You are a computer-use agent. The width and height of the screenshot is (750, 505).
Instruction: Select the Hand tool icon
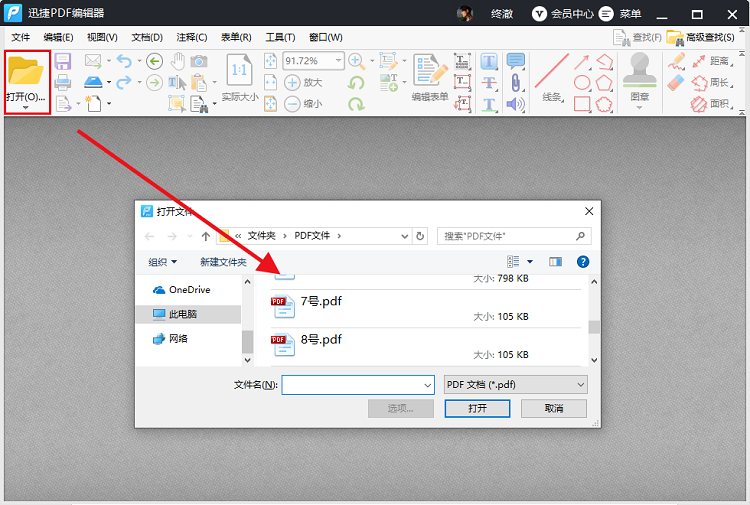(x=178, y=61)
